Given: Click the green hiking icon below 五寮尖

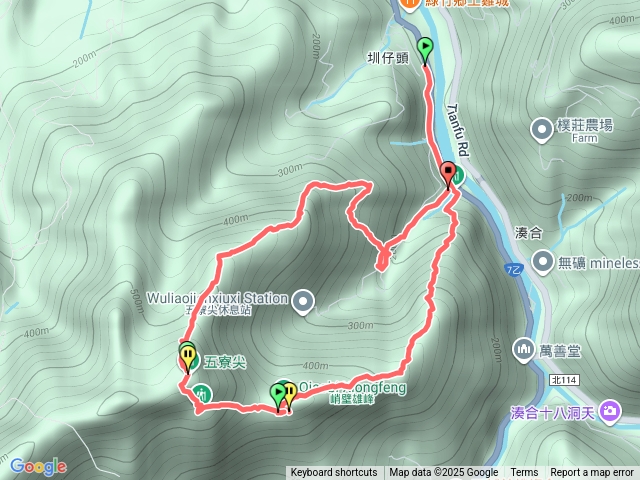Looking at the screenshot, I should coord(202,394).
